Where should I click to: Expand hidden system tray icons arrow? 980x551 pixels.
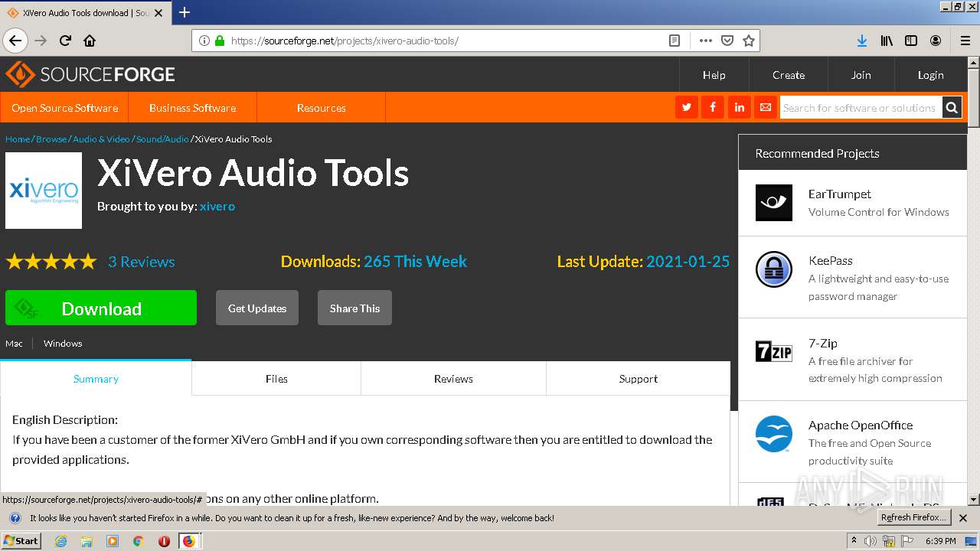[854, 541]
